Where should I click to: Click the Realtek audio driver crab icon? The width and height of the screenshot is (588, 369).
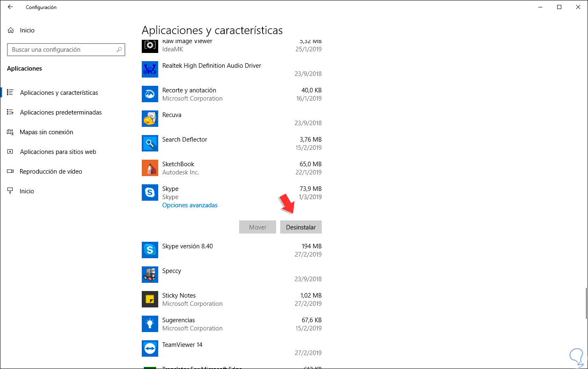[x=150, y=69]
